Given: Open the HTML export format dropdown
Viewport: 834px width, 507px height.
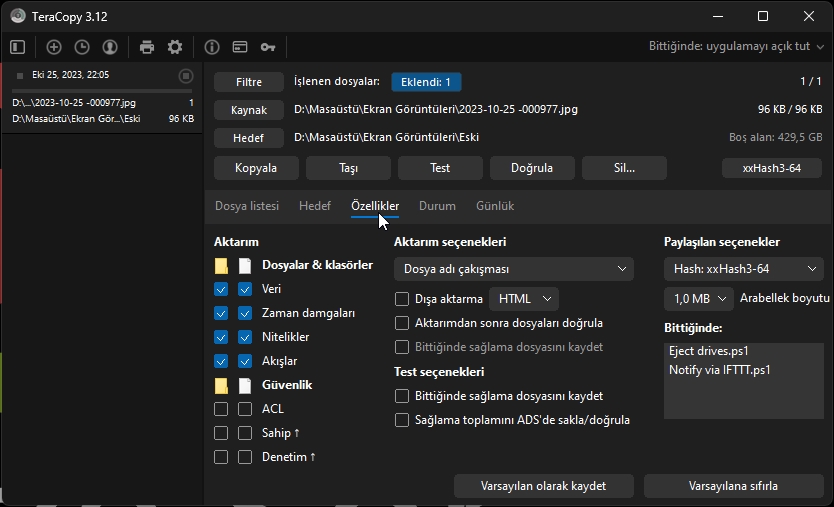Looking at the screenshot, I should click(x=524, y=299).
